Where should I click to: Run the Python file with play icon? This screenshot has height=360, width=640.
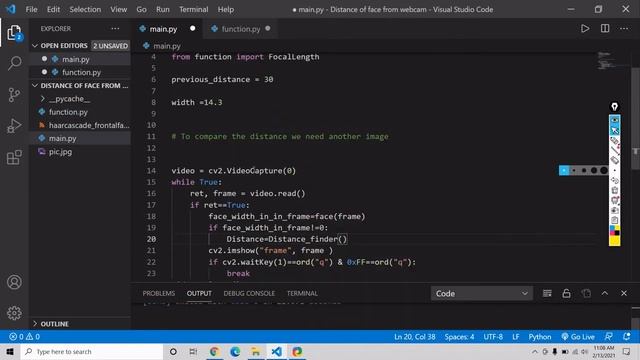pos(585,29)
